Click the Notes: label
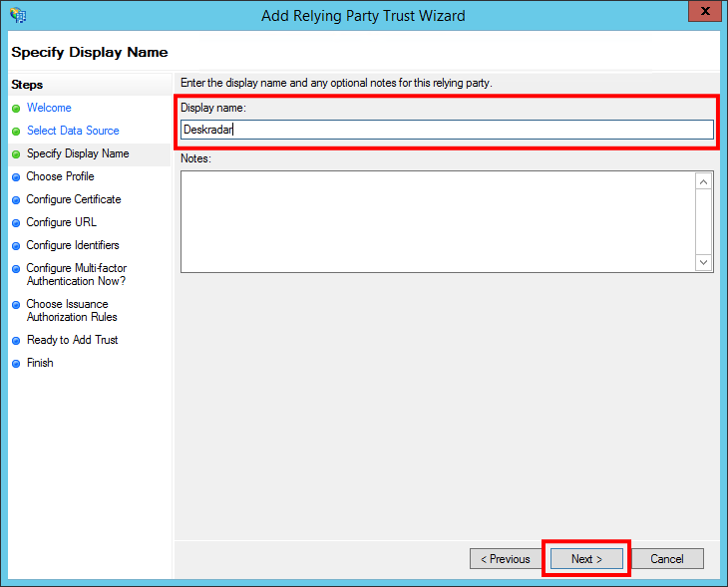Image resolution: width=728 pixels, height=587 pixels. pyautogui.click(x=195, y=158)
